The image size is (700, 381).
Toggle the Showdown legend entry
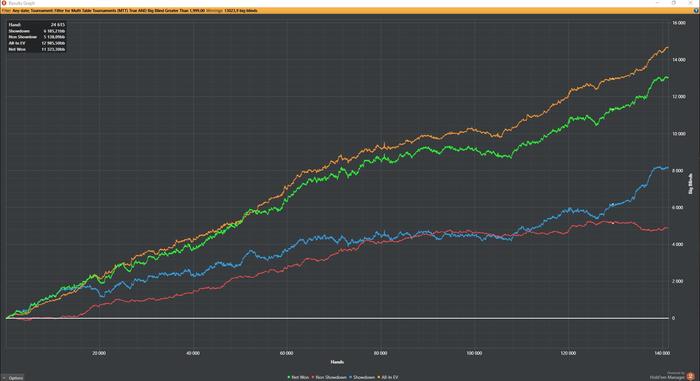point(362,377)
